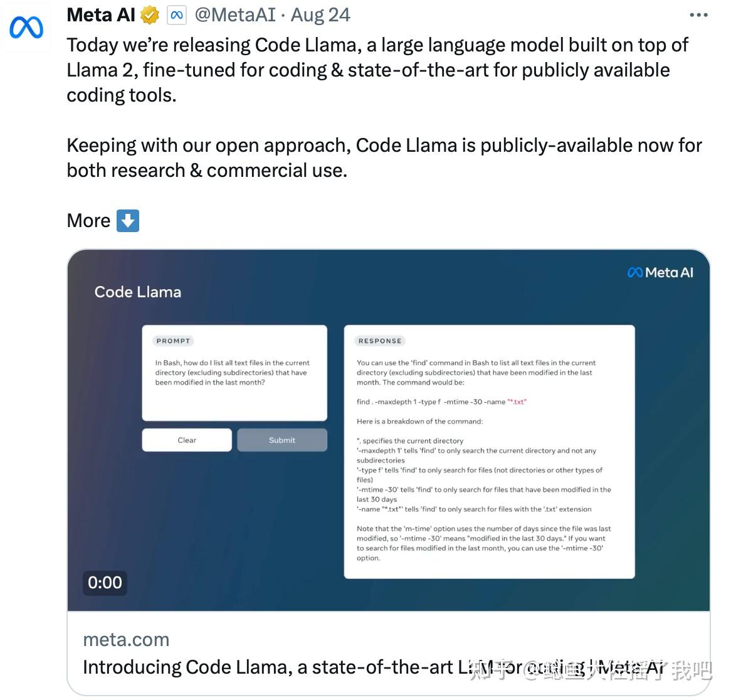Open the meta.com link domain
This screenshot has width=731, height=700.
click(x=127, y=639)
